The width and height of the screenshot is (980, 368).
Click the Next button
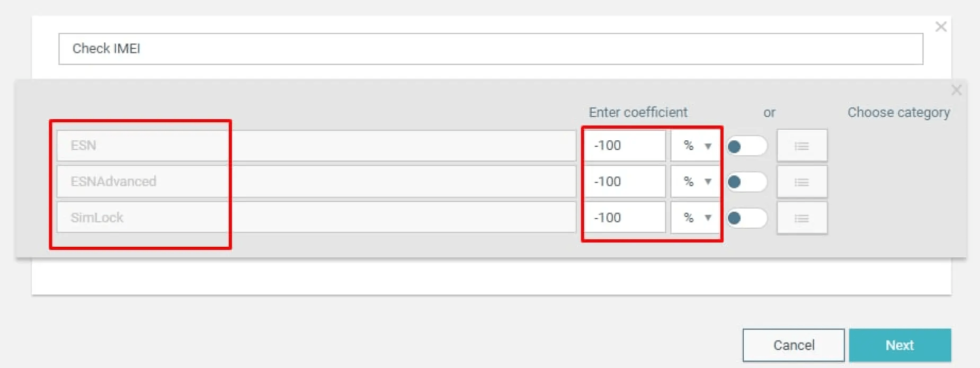[899, 345]
